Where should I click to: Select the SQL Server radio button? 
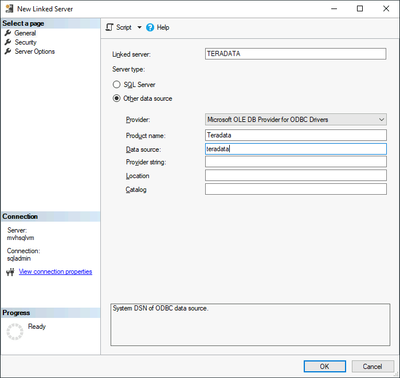click(116, 84)
